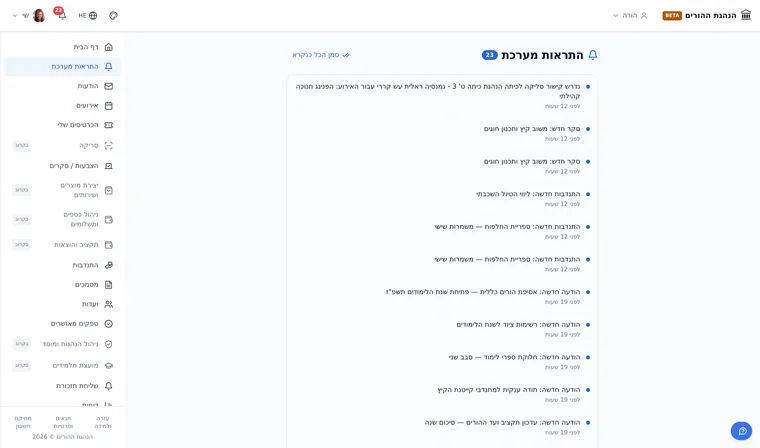The width and height of the screenshot is (760, 448).
Task: Click סמן הכל כנקרא link
Action: coord(320,55)
